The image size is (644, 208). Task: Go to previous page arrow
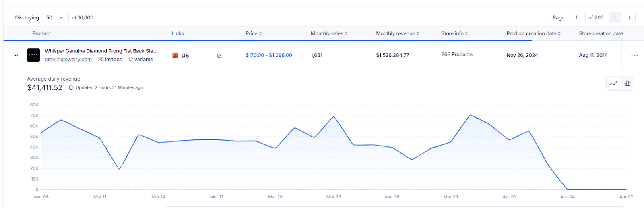click(615, 17)
